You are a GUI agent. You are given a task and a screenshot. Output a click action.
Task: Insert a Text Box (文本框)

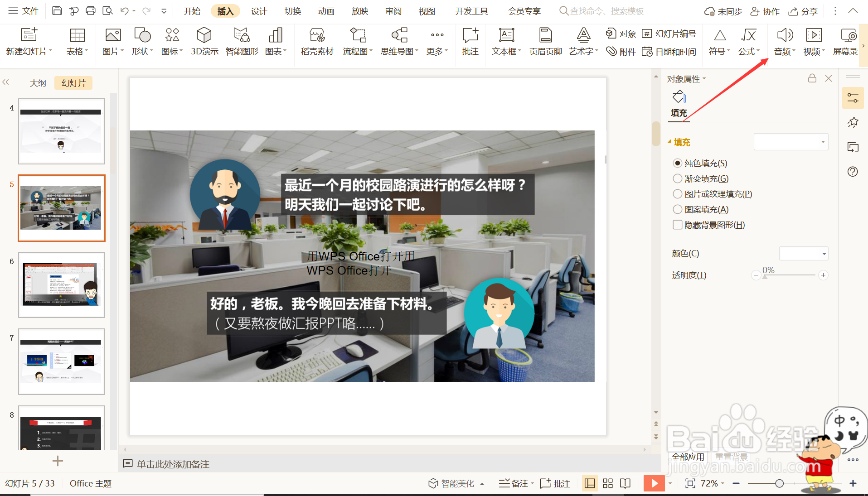(506, 42)
